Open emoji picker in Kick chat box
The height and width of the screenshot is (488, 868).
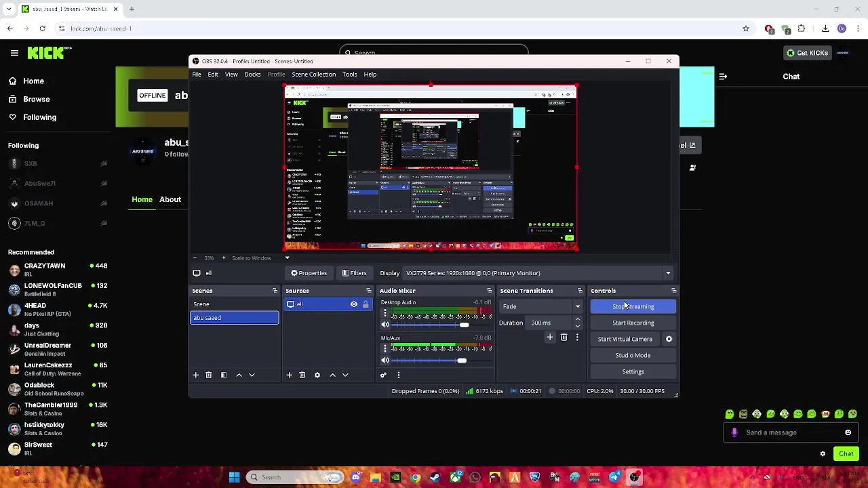[848, 432]
